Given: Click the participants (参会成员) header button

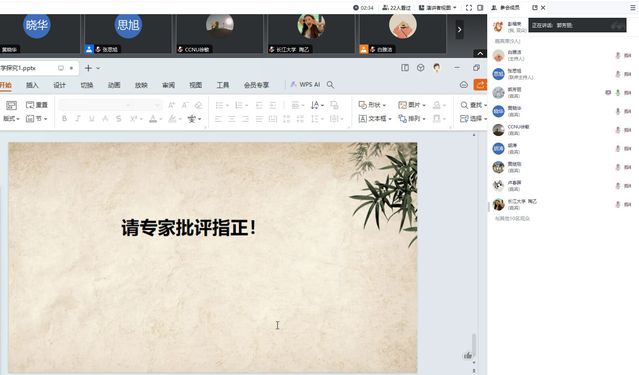Looking at the screenshot, I should pos(505,7).
